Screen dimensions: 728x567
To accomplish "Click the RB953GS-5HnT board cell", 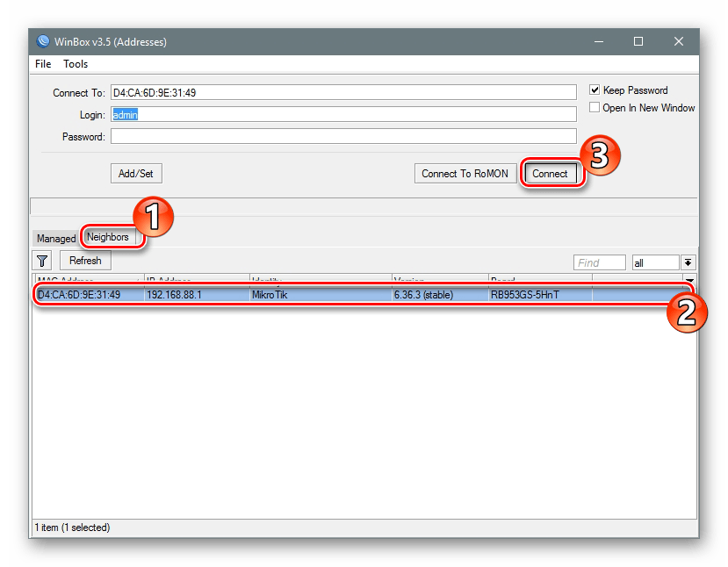I will coord(540,295).
